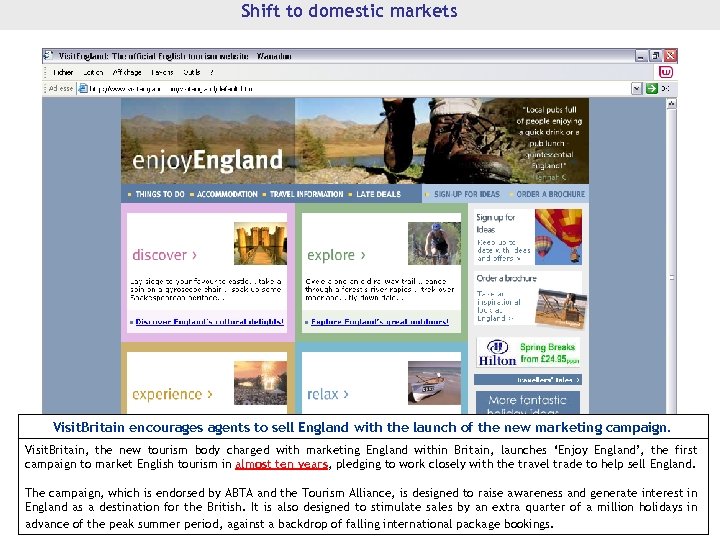Click the travellers' tales button
This screenshot has height=540, width=720.
(528, 380)
